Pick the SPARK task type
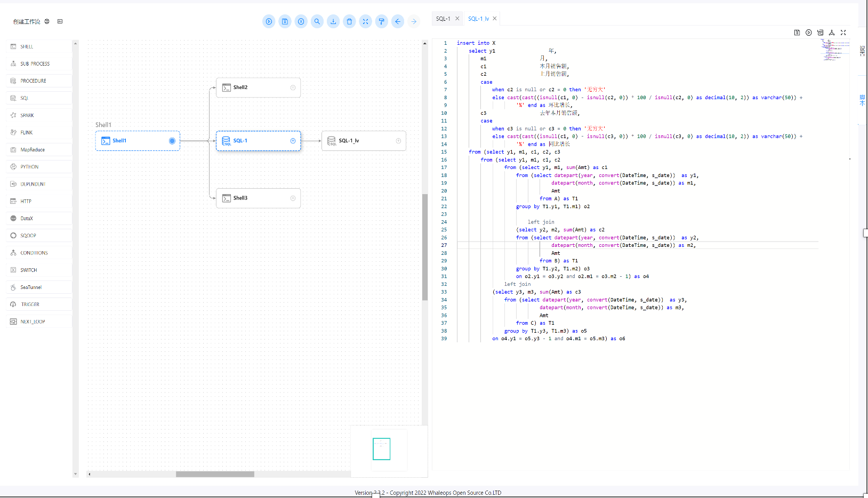This screenshot has width=868, height=498. point(40,115)
